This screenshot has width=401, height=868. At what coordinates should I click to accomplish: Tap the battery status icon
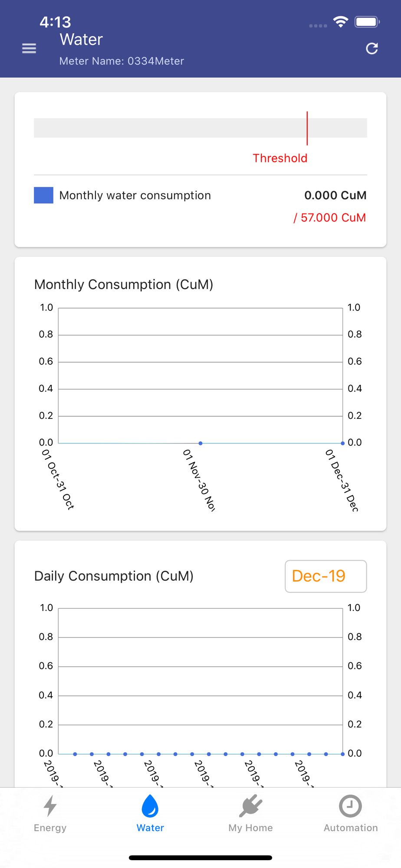coord(367,22)
